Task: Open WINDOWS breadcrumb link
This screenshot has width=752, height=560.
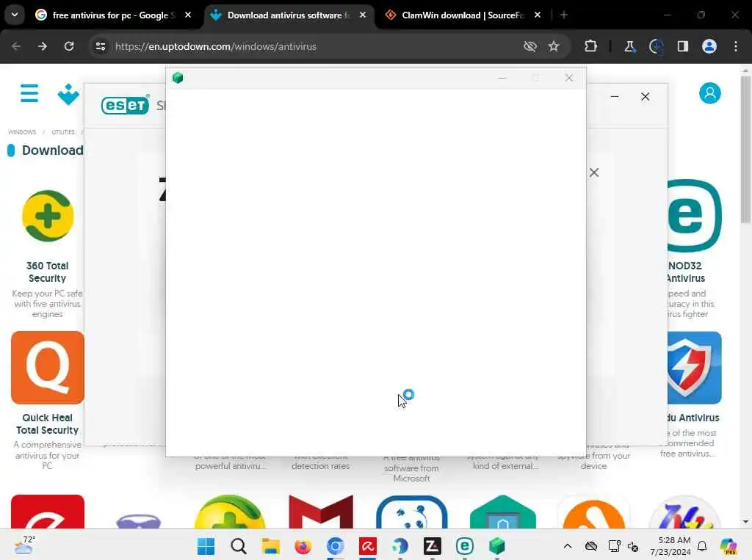Action: 22,132
